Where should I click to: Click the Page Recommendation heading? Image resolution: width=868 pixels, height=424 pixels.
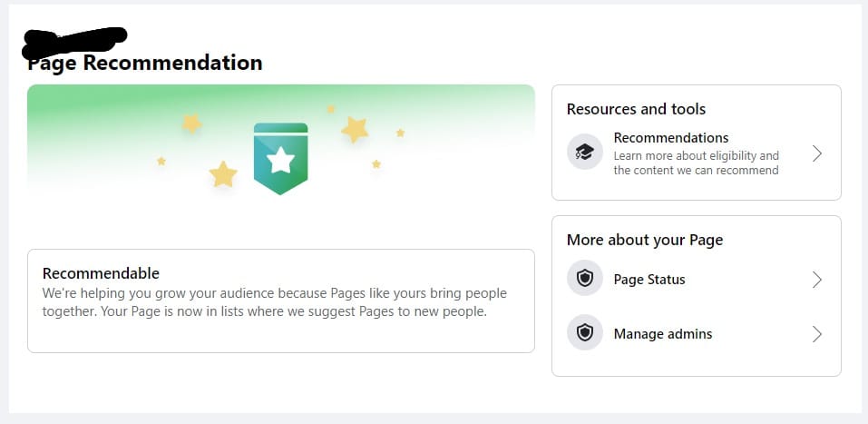[145, 64]
